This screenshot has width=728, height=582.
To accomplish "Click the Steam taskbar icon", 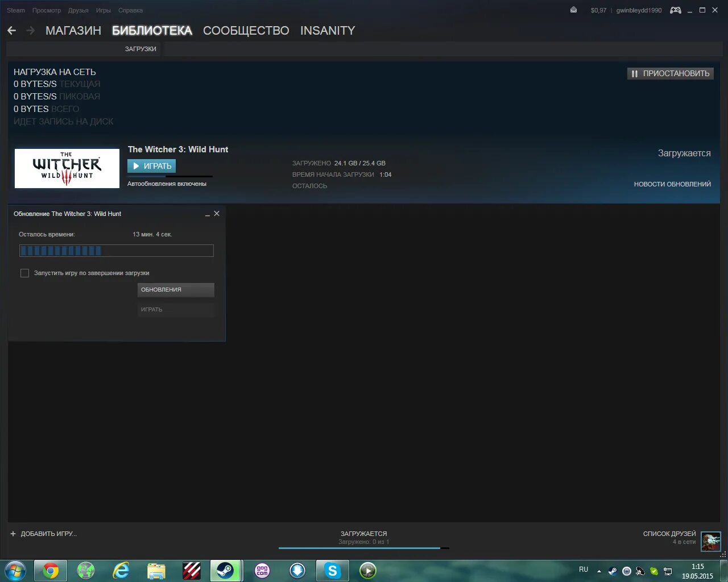I will tap(225, 571).
